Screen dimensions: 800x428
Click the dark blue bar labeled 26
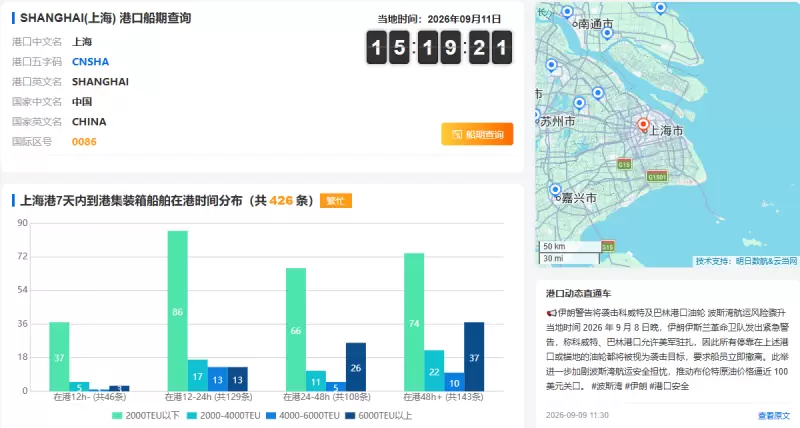(x=356, y=367)
